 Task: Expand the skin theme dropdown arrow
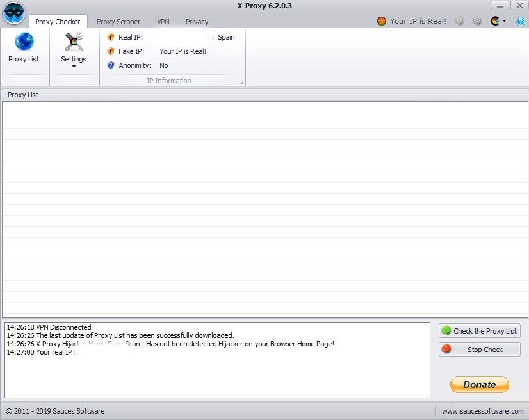(x=505, y=21)
